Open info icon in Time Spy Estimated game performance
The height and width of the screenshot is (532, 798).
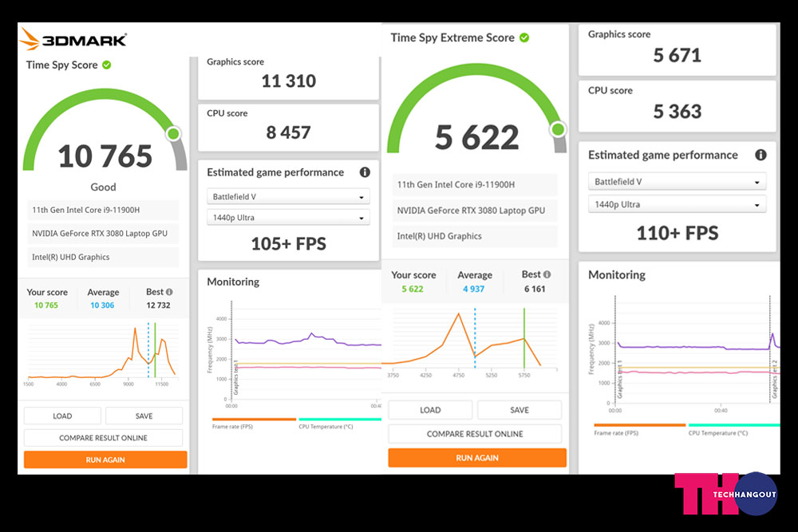pos(365,172)
